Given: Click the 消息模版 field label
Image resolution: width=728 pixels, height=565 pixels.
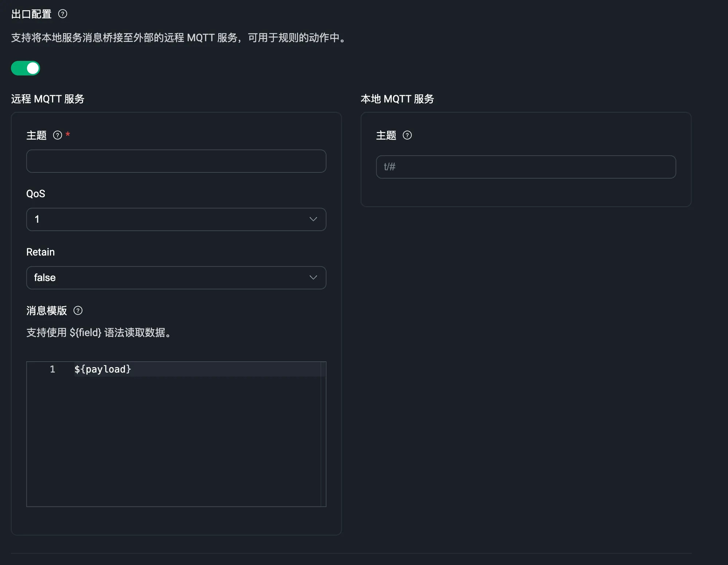Looking at the screenshot, I should [x=47, y=311].
